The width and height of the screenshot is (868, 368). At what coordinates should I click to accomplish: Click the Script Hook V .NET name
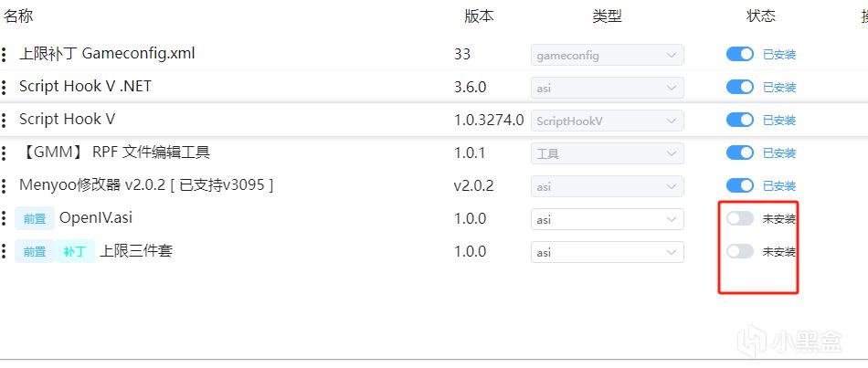[x=85, y=87]
